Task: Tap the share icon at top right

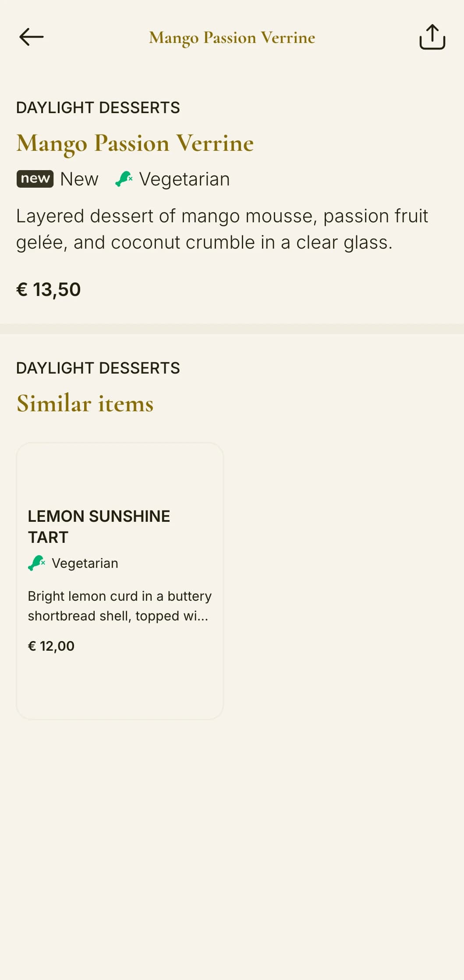Action: pos(432,37)
